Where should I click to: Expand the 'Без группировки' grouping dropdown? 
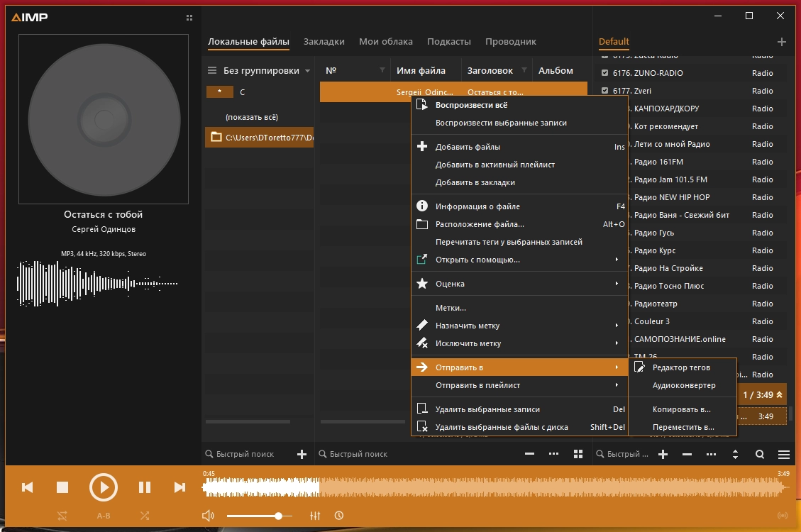307,71
